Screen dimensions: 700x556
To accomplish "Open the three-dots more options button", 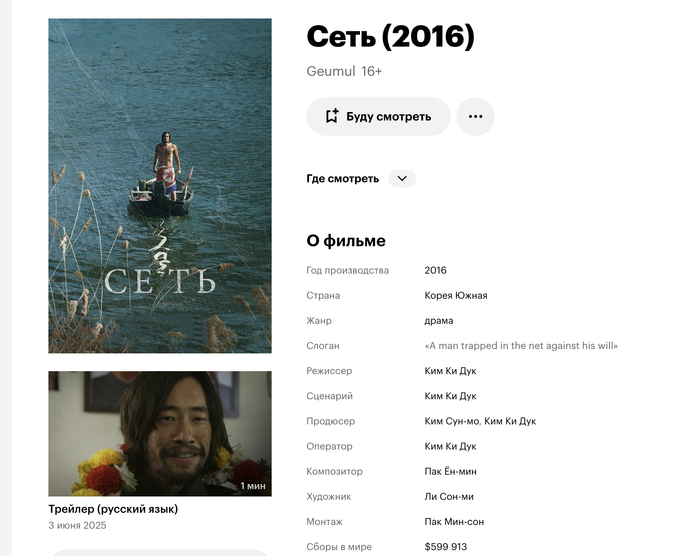I will tap(475, 117).
